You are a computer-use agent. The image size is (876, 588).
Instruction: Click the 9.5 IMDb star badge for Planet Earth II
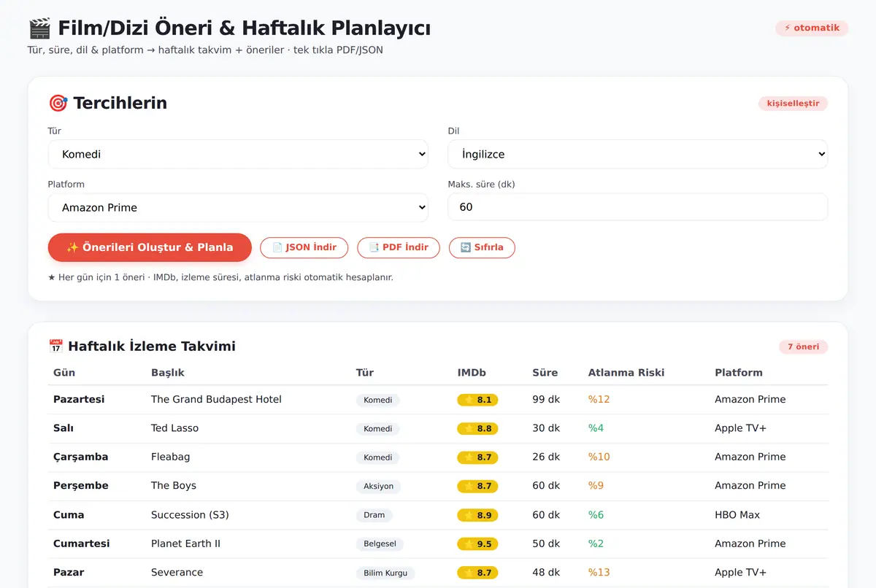(x=477, y=543)
